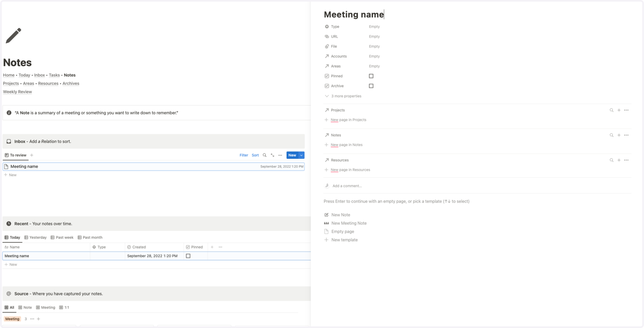Switch to the Today tab in Recent
The width and height of the screenshot is (644, 328).
(x=12, y=237)
